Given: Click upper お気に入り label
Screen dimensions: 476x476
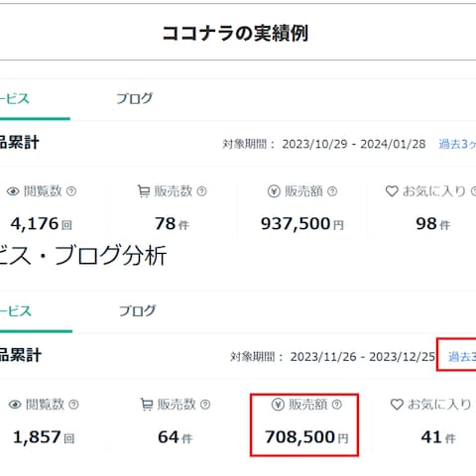Looking at the screenshot, I should (x=433, y=191).
